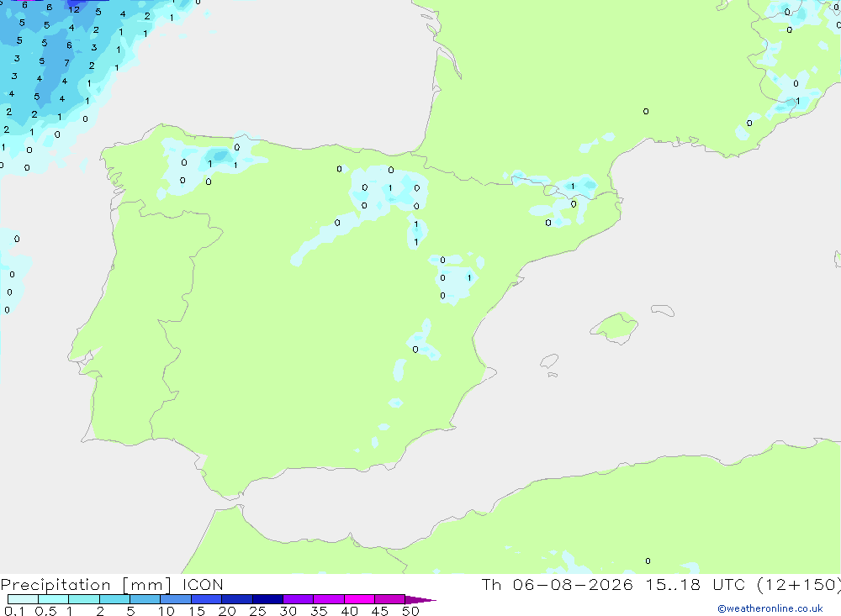
Task: Click the '15..18 UTC' time range text
Action: click(x=696, y=585)
